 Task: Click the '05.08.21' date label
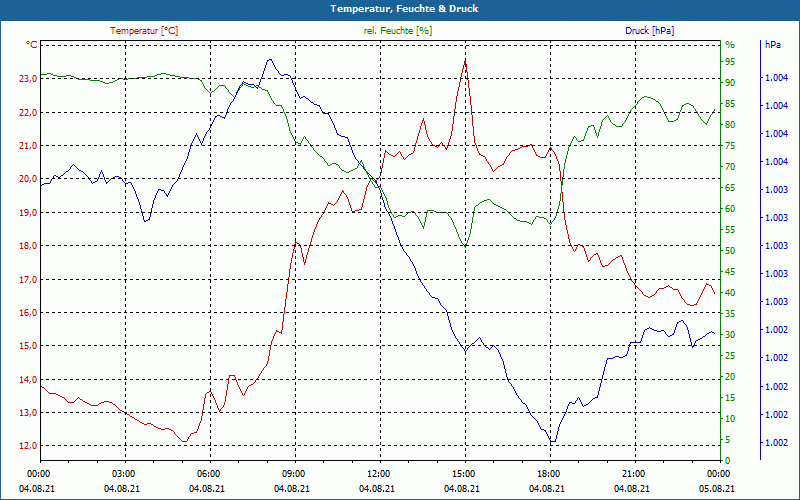(717, 489)
